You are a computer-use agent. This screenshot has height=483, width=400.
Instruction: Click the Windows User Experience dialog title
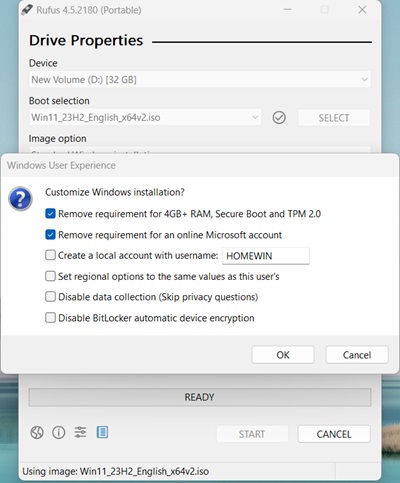[61, 165]
